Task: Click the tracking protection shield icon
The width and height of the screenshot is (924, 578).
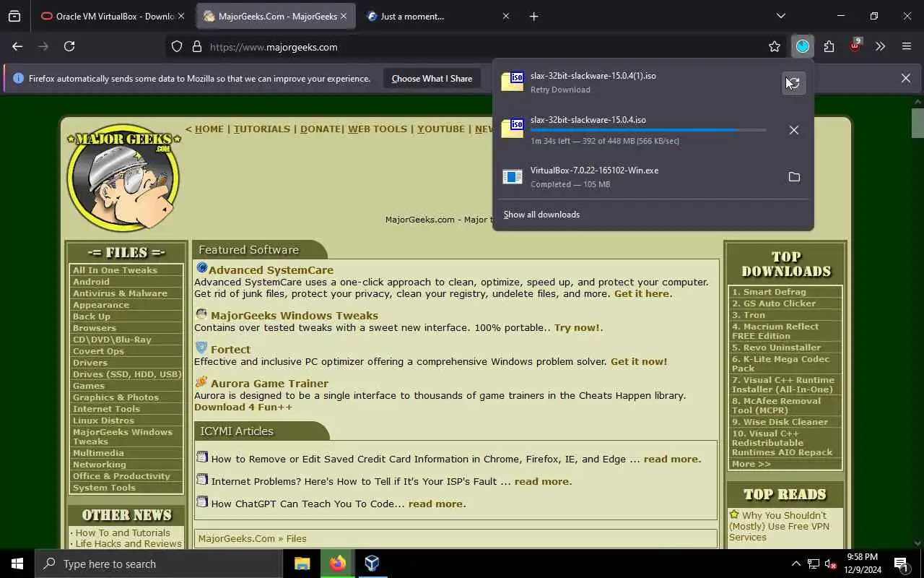Action: (x=177, y=47)
